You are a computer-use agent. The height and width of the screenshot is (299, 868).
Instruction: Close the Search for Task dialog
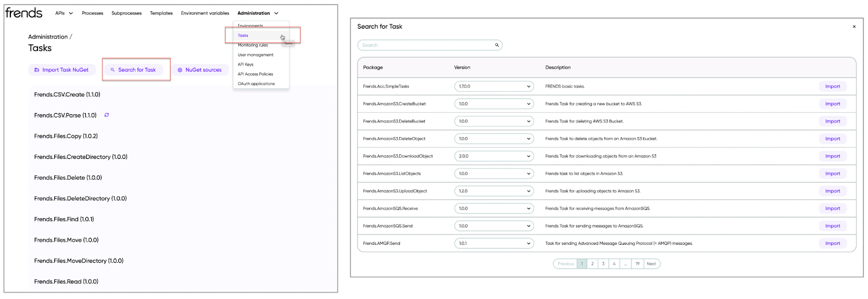coord(854,27)
